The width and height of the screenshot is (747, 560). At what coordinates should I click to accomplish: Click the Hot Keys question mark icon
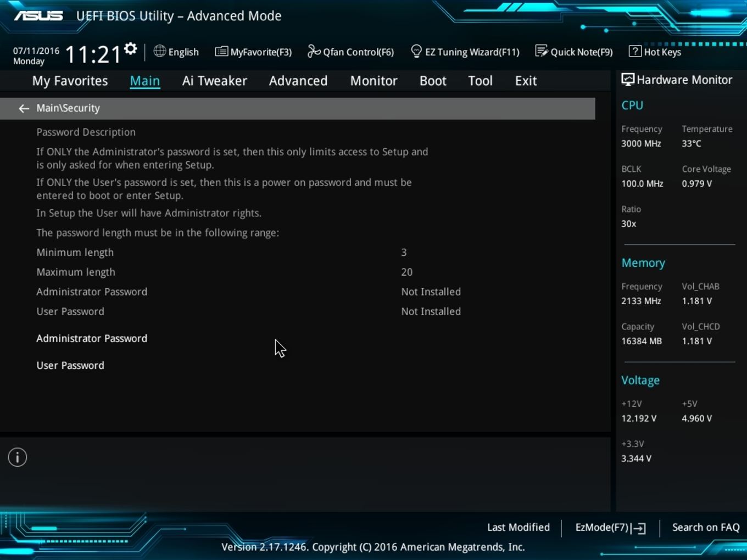(x=635, y=51)
